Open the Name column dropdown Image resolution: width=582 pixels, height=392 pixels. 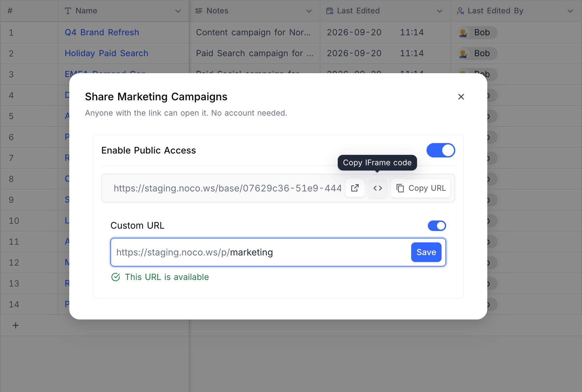(x=178, y=11)
